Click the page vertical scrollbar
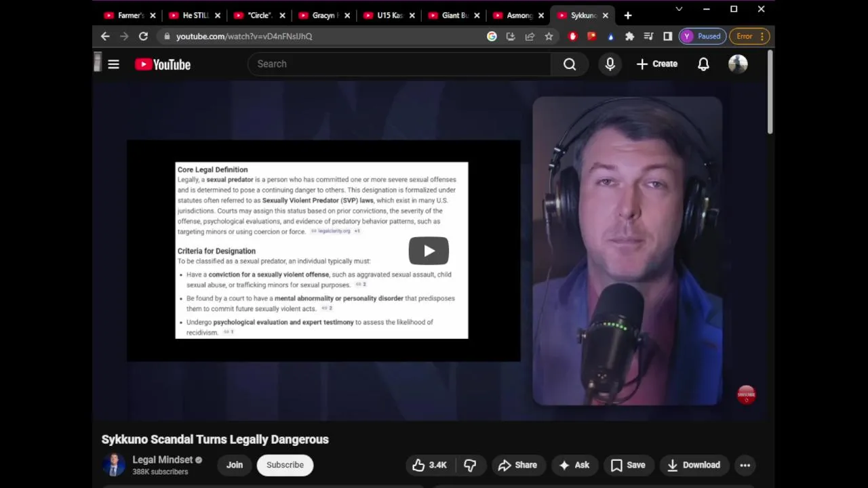 pyautogui.click(x=770, y=92)
